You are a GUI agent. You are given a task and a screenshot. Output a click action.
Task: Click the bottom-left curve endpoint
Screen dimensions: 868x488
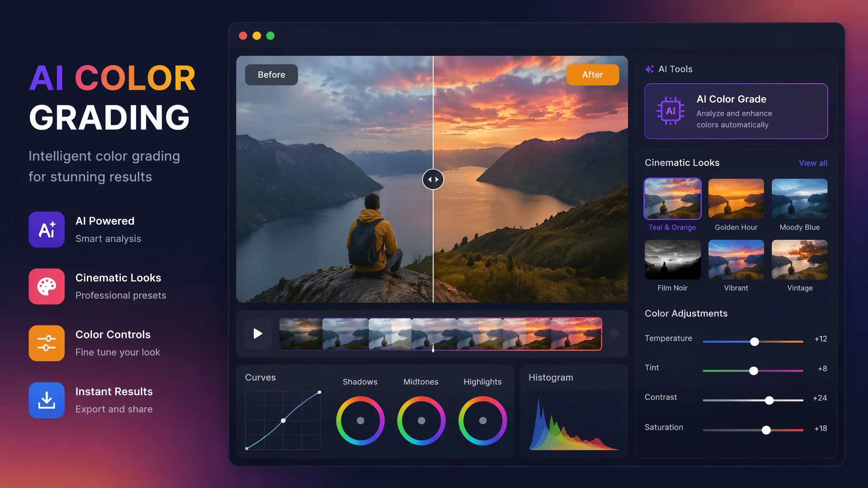[x=247, y=449]
